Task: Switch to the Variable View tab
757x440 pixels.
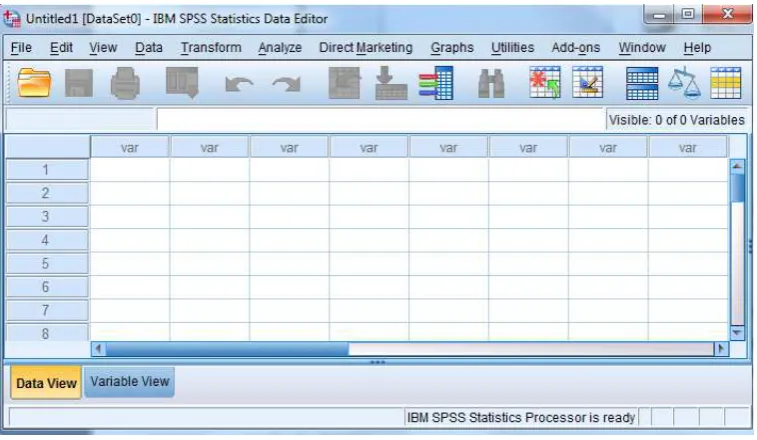Action: pyautogui.click(x=129, y=382)
